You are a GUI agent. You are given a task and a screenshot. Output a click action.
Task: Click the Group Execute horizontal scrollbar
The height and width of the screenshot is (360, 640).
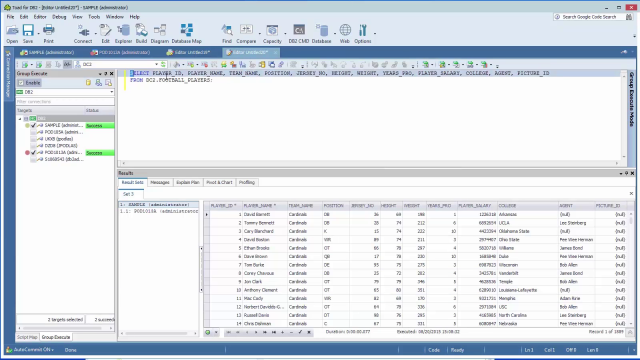pyautogui.click(x=65, y=328)
